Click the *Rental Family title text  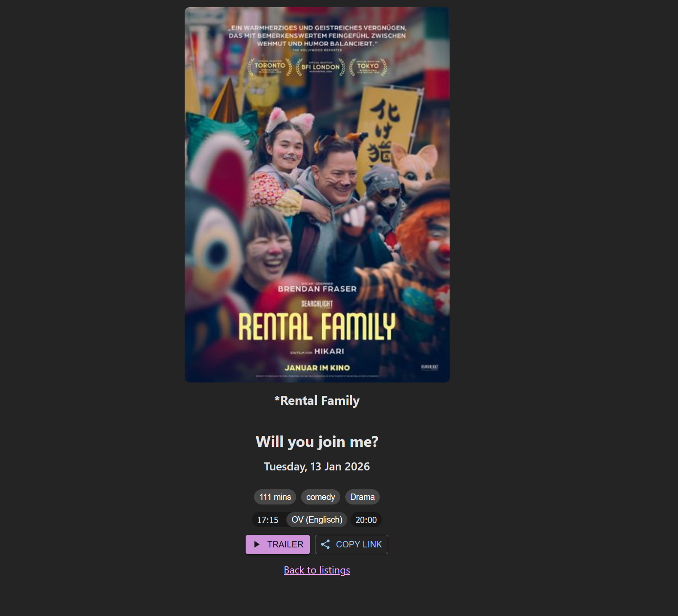(x=317, y=401)
